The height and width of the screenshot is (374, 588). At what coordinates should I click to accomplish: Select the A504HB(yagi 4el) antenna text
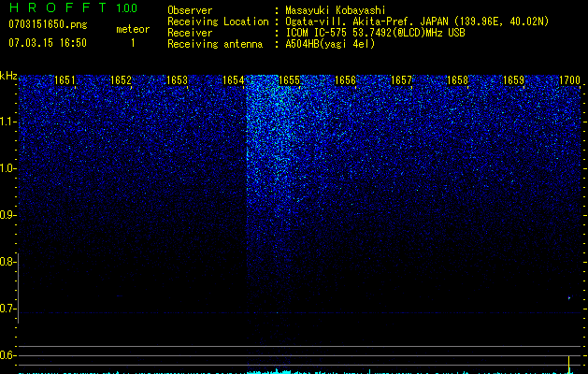coord(330,44)
